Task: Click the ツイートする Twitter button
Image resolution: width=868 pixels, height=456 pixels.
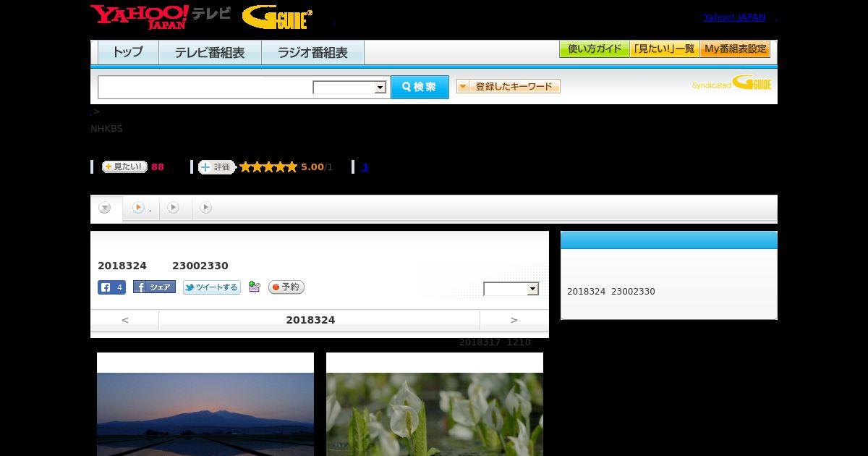Action: click(211, 287)
